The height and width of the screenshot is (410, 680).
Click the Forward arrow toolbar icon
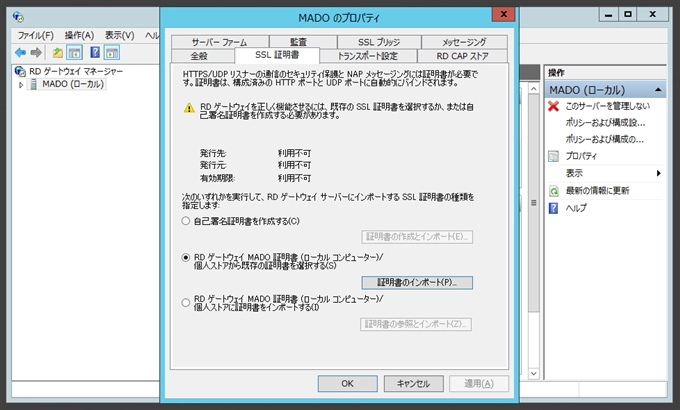coord(36,52)
